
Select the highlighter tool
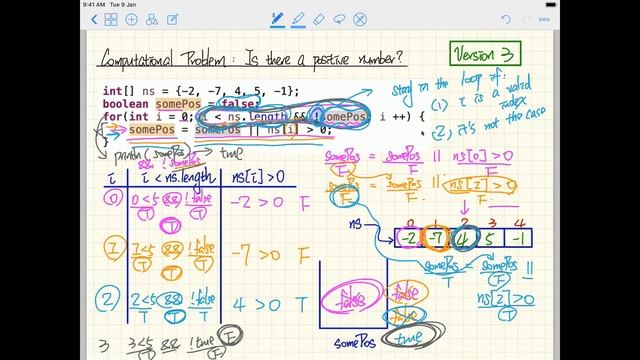[298, 19]
